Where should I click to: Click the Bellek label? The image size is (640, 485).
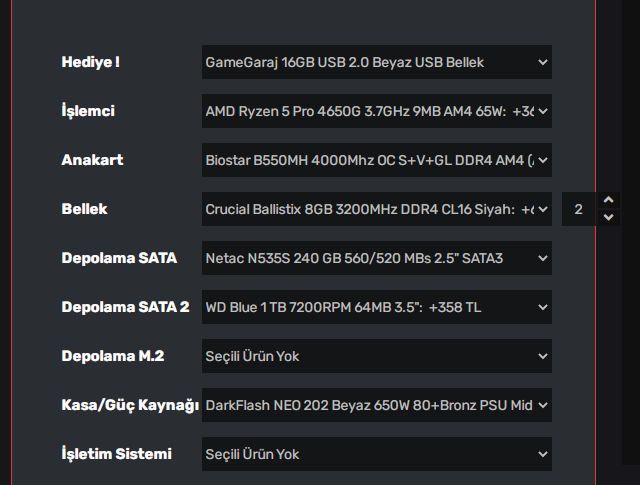tap(84, 209)
